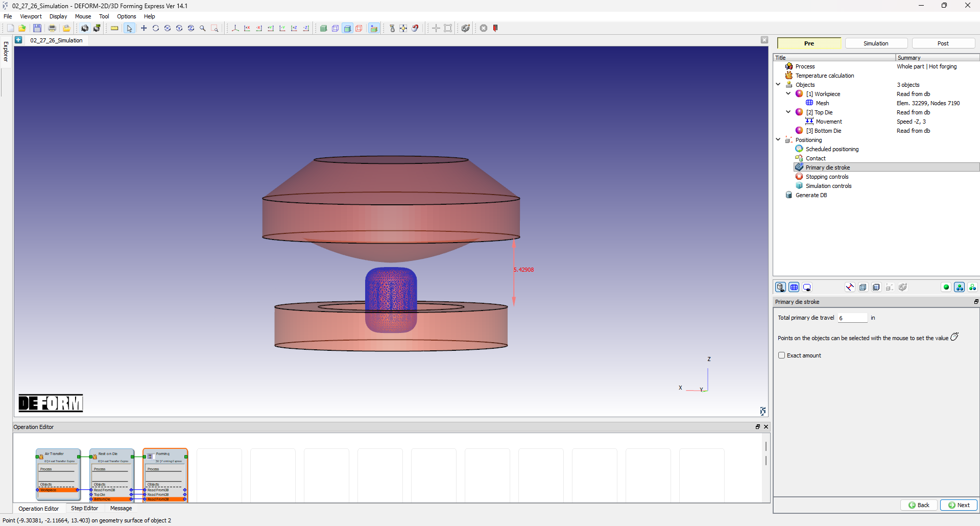The height and width of the screenshot is (526, 980).
Task: Open the Viewport menu
Action: click(x=31, y=16)
